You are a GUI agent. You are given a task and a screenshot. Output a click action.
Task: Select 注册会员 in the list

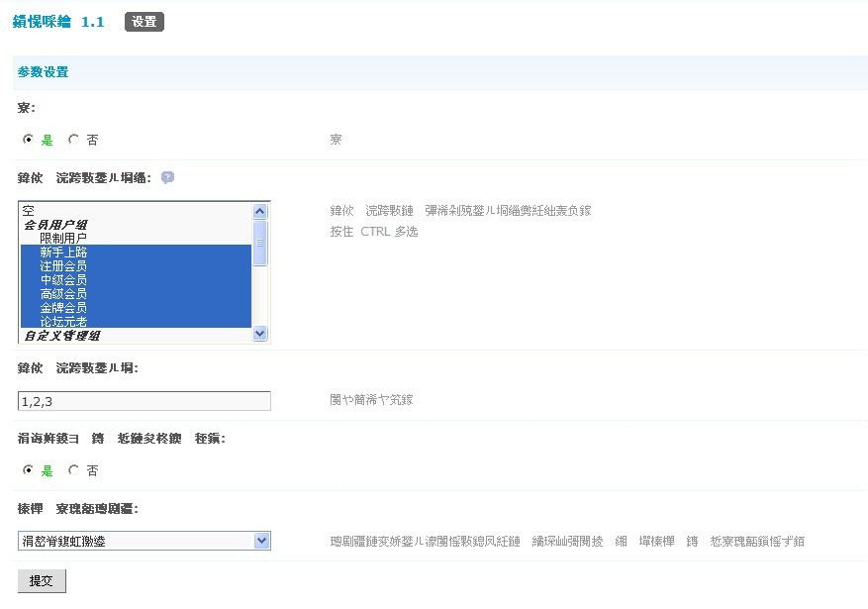136,265
